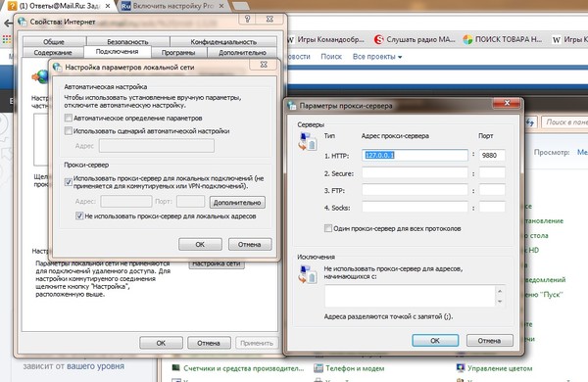The image size is (588, 382).
Task: Uncheck use proxy server for local connections
Action: (69, 182)
